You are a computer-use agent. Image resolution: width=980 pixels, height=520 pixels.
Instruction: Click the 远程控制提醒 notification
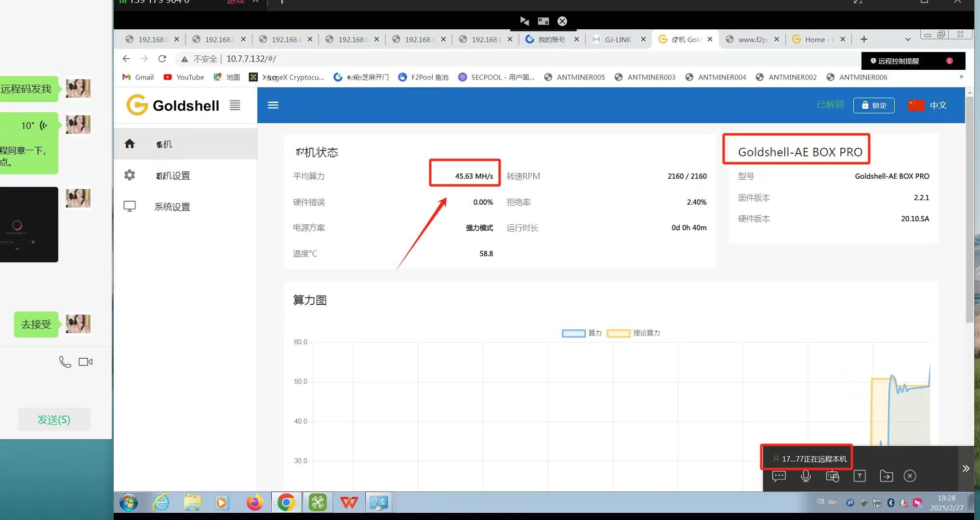tap(913, 61)
